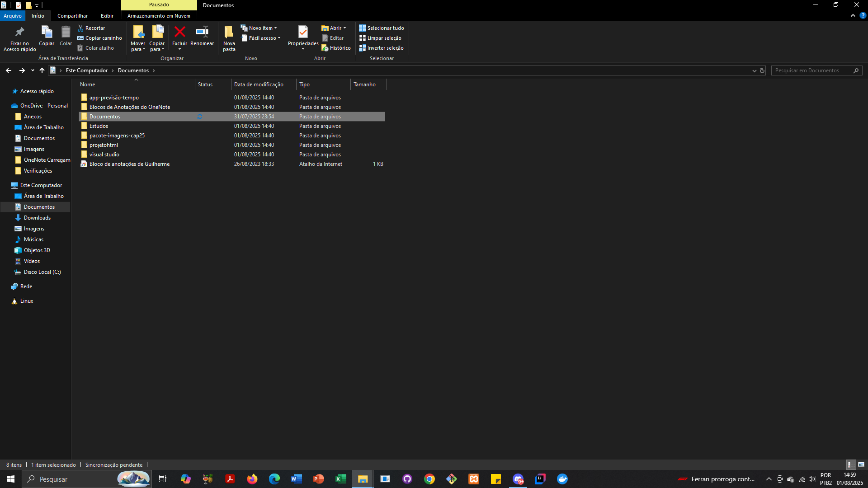Go back with the left arrow
The image size is (868, 488).
9,70
